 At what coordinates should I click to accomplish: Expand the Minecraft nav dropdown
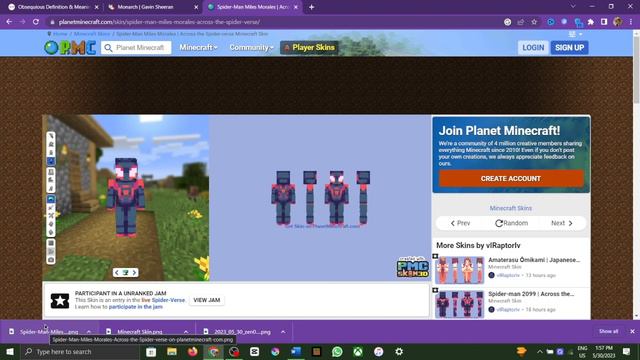click(x=198, y=48)
